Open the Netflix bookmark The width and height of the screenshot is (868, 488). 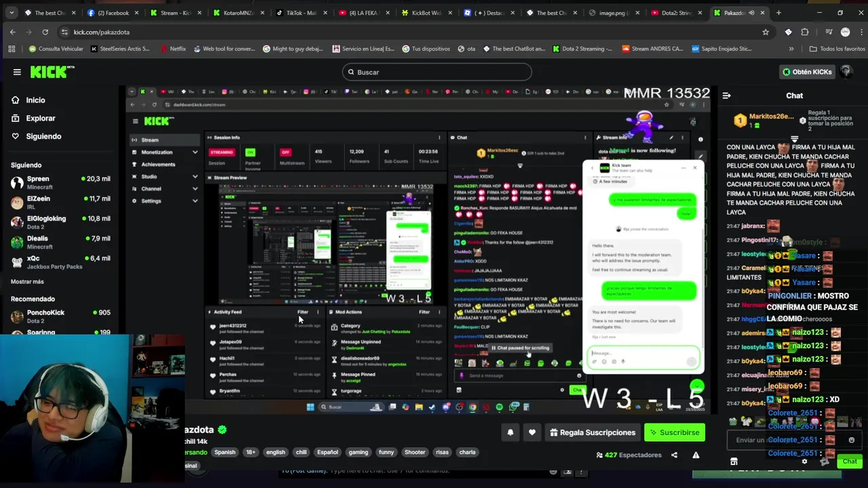point(174,49)
